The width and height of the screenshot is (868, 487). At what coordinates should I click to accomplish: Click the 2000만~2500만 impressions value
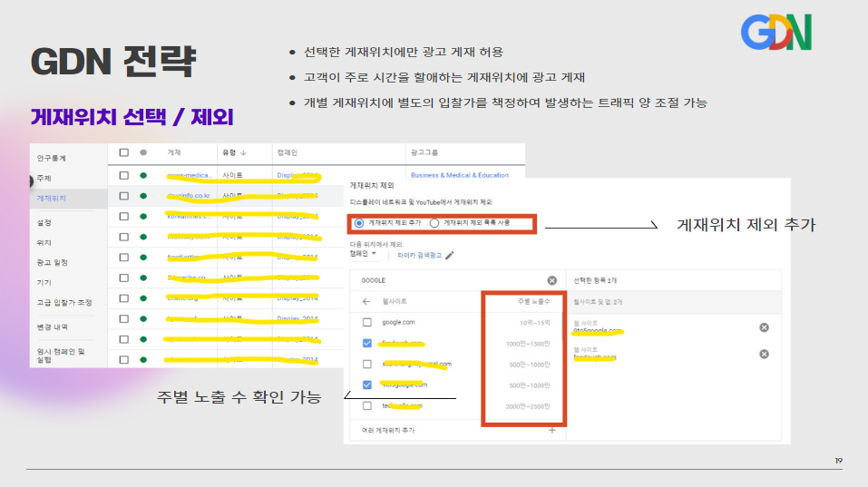click(528, 406)
